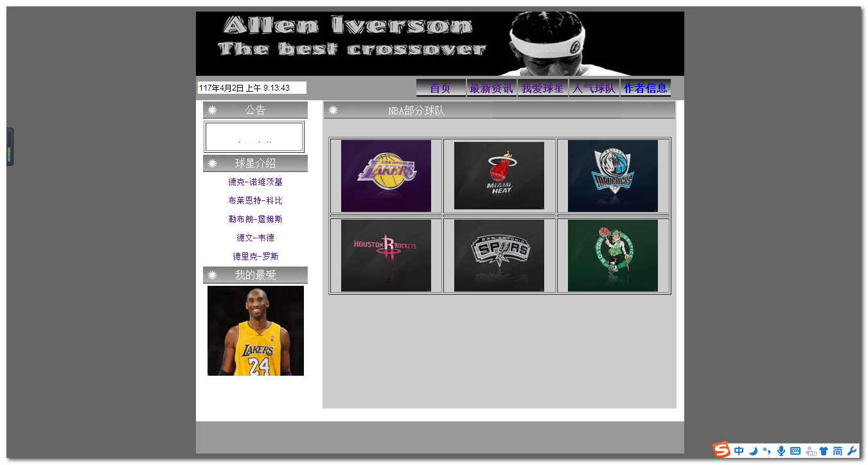Click the 公告 section header
Screen dimensions: 868x465
click(x=255, y=110)
